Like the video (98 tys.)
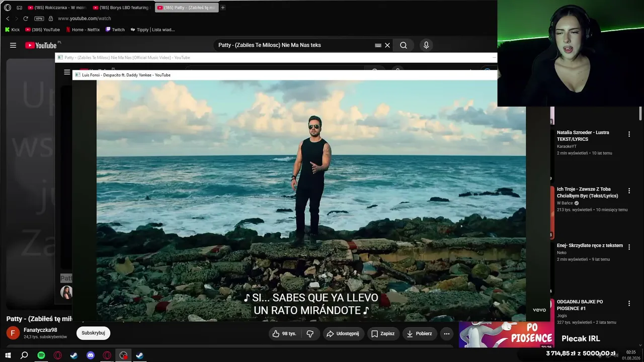The width and height of the screenshot is (644, 362). (284, 333)
